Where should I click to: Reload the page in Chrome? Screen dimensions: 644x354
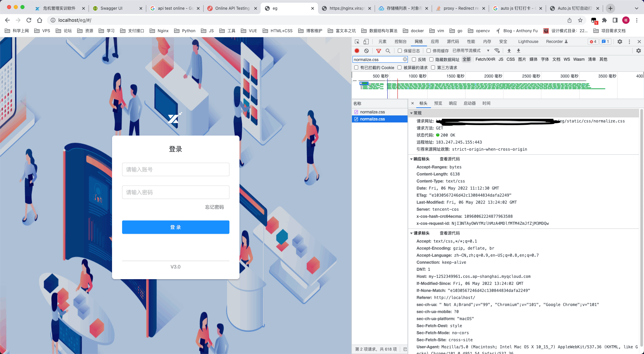(x=29, y=20)
